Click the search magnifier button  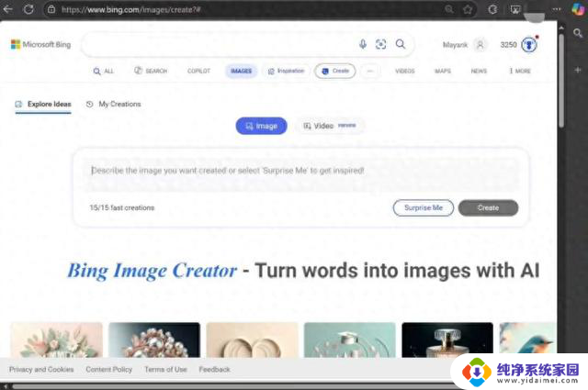click(401, 44)
